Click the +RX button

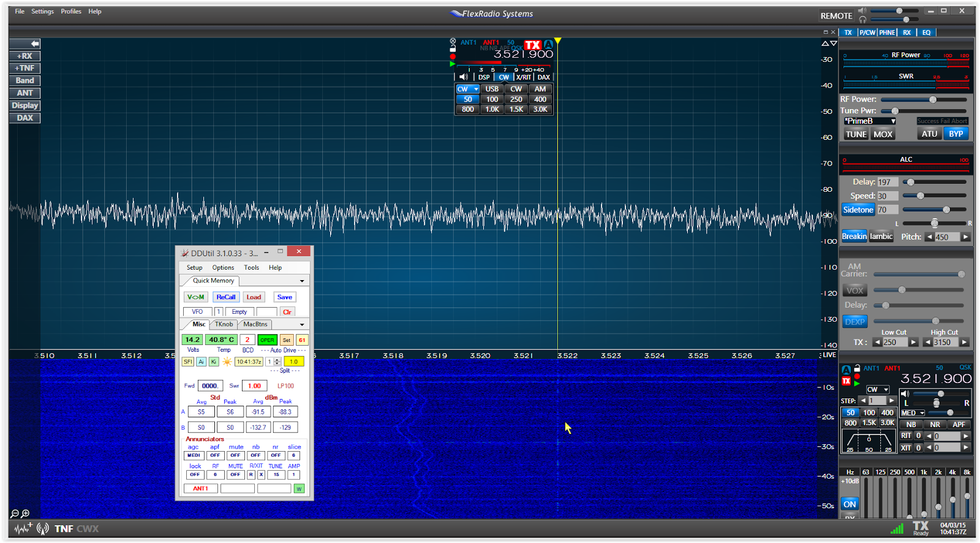pos(25,56)
